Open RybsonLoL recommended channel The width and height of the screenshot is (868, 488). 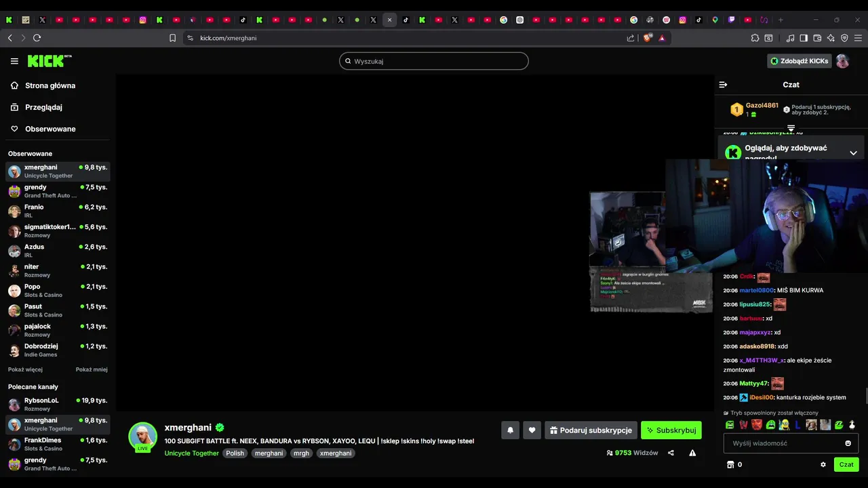coord(58,405)
